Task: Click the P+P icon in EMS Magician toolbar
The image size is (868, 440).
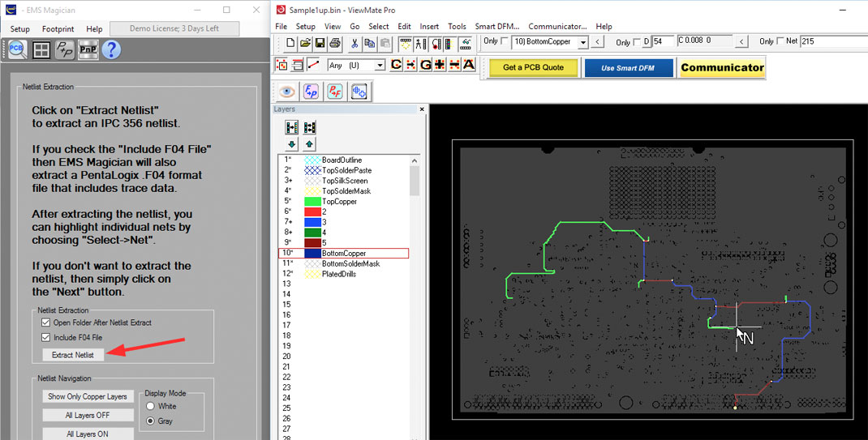Action: [65, 49]
